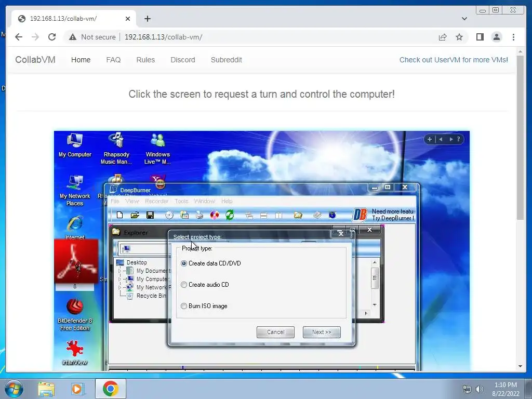Open Chrome's side panel icon
Viewport: 532px width, 399px height.
point(480,37)
